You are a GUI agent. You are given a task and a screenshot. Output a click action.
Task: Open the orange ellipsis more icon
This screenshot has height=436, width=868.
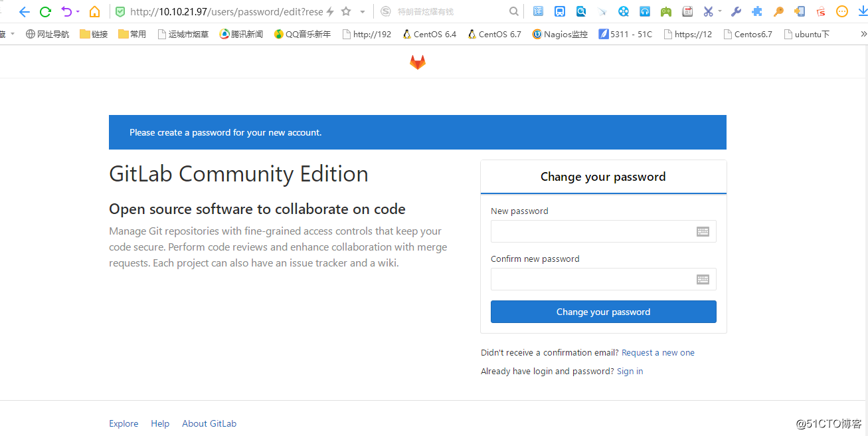(842, 11)
